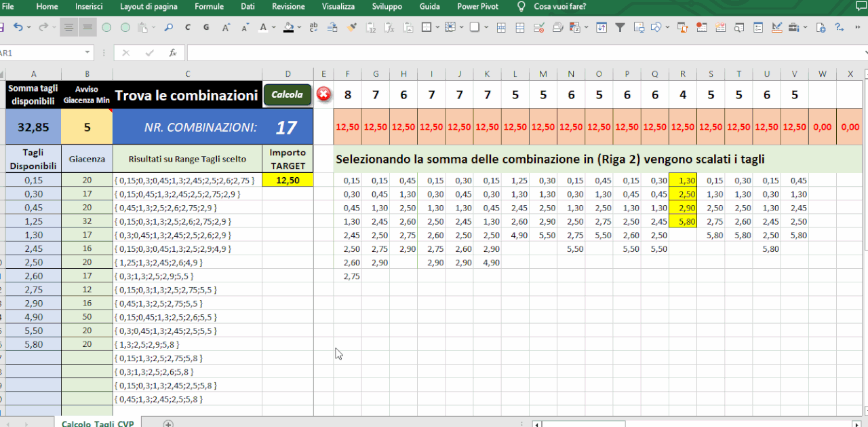The height and width of the screenshot is (427, 868).
Task: Select the result row { 1,3;2,5;2,9;5,8 }
Action: tap(187, 344)
